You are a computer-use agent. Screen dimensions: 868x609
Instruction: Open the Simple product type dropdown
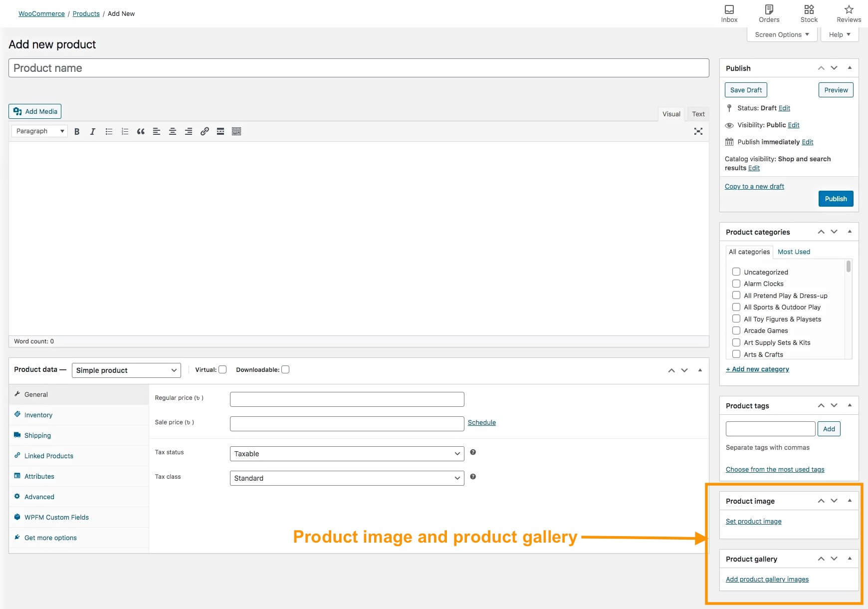pyautogui.click(x=126, y=370)
